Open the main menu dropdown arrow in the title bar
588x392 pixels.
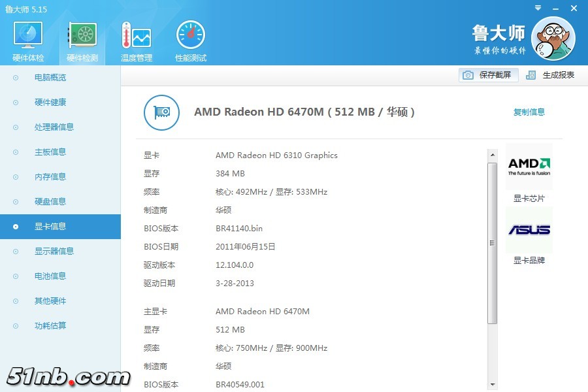539,7
